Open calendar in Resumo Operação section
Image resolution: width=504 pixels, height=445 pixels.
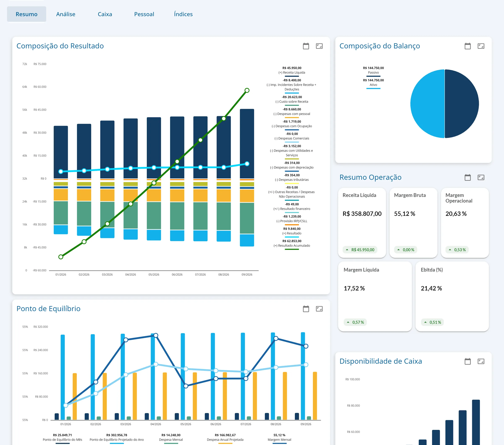pyautogui.click(x=467, y=177)
